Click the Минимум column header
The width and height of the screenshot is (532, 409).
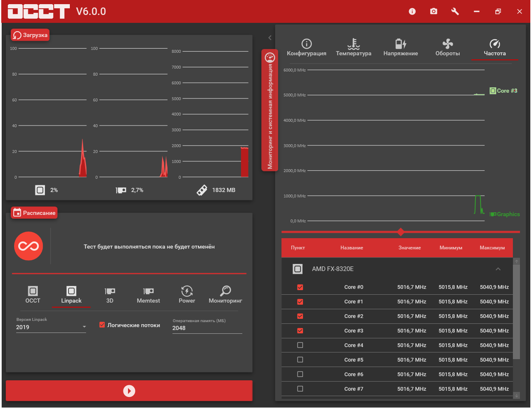click(451, 248)
